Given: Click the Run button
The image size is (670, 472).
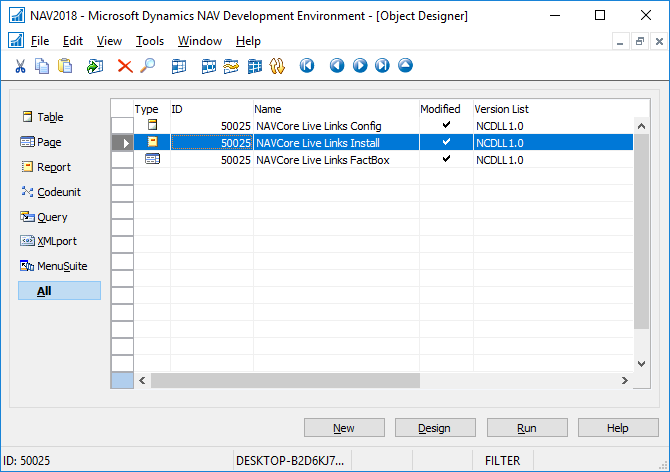Looking at the screenshot, I should coord(526,428).
